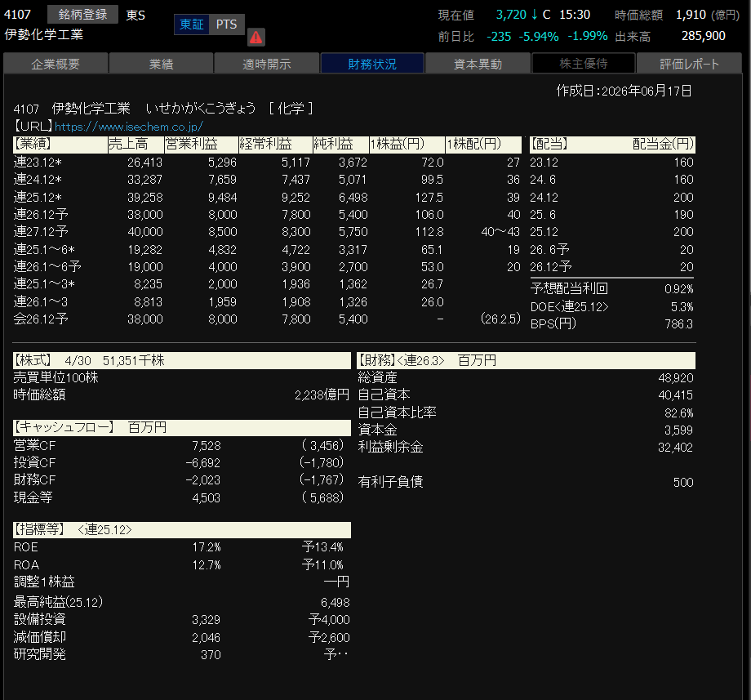Viewport: 751px width, 700px height.
Task: Click the 連27.12予 row label
Action: point(41,232)
